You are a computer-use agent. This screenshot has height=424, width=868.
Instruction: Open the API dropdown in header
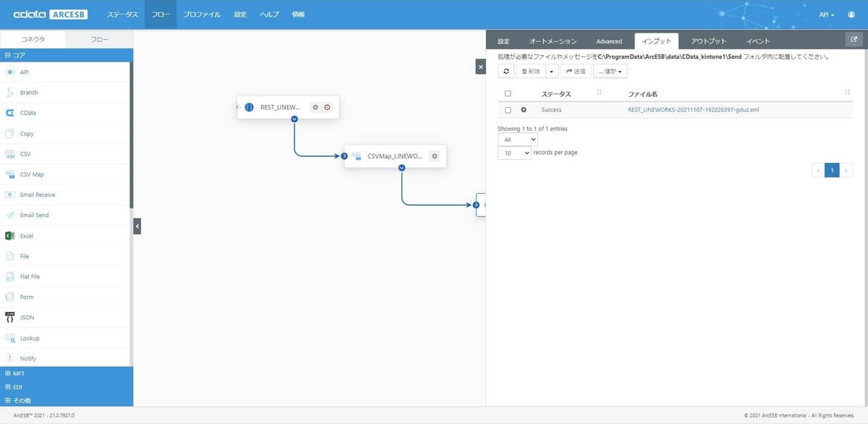pos(827,14)
